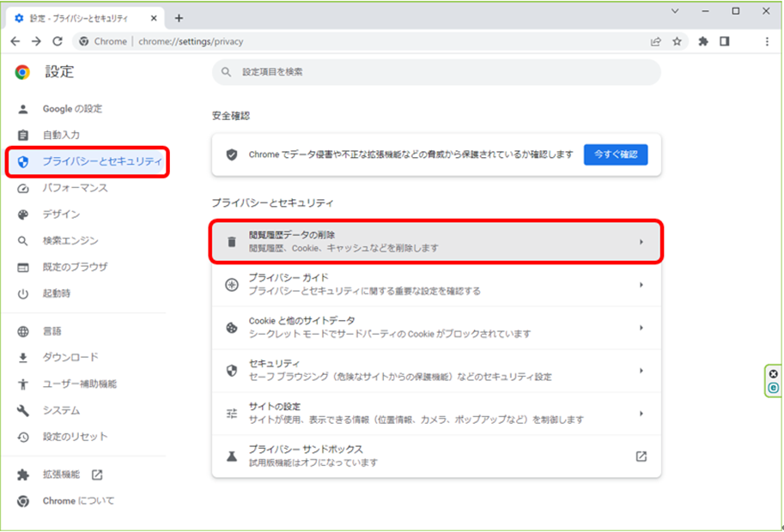This screenshot has width=784, height=532.
Task: Click the clipboard icon beside 自動入力
Action: pyautogui.click(x=23, y=135)
